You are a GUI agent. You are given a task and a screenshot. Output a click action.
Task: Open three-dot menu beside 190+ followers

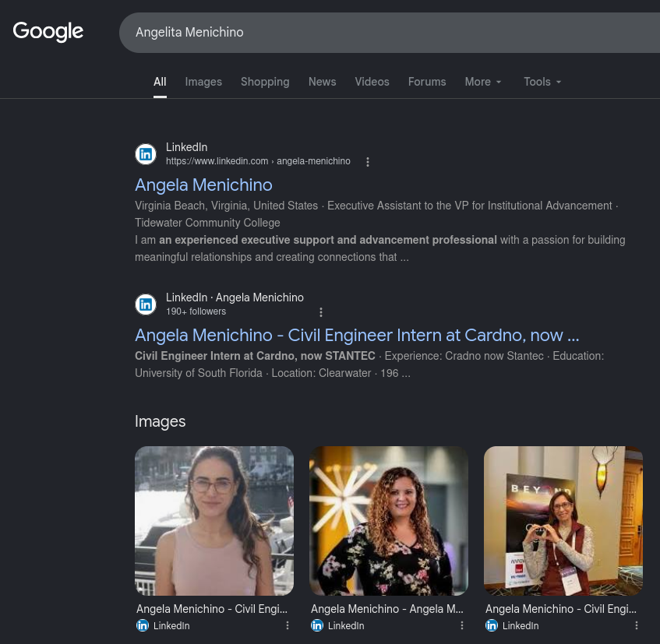click(321, 312)
